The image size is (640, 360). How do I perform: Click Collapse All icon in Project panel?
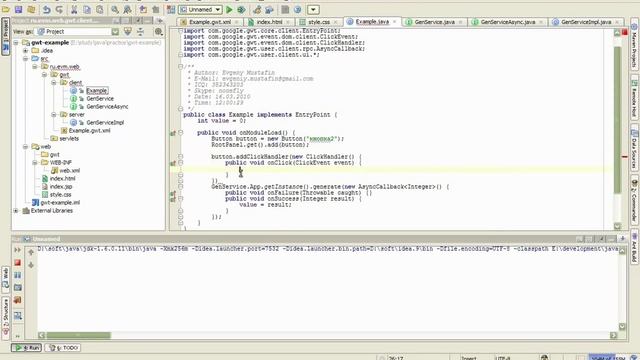[x=140, y=31]
